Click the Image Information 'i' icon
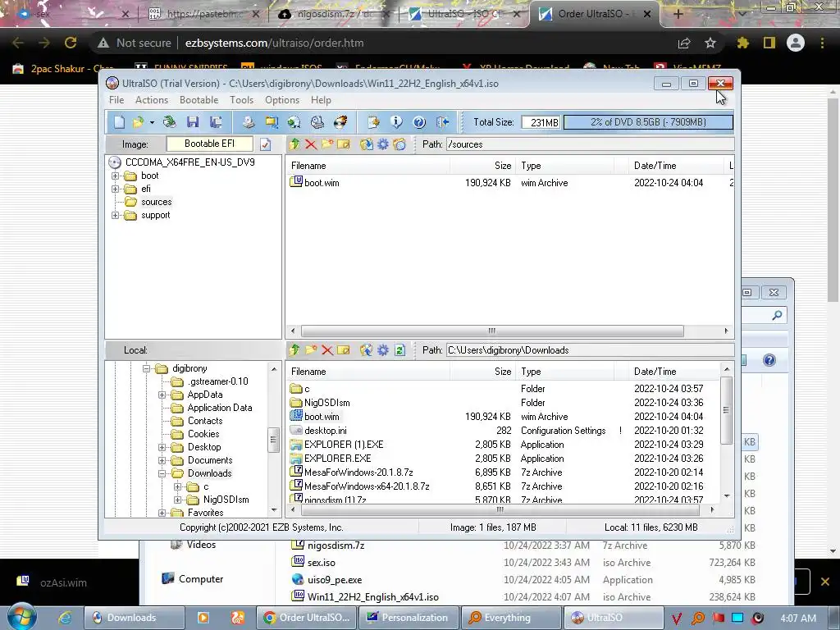The height and width of the screenshot is (630, 840). coord(396,122)
